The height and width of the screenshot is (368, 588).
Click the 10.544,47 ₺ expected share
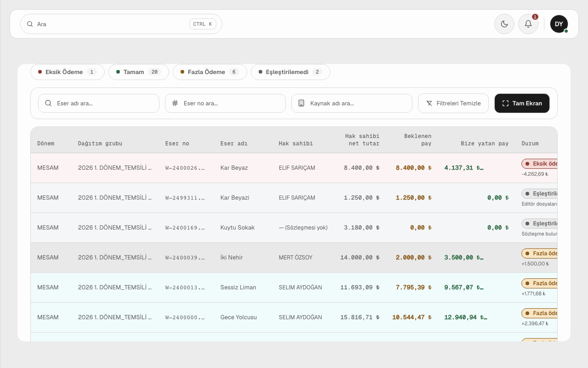point(412,317)
